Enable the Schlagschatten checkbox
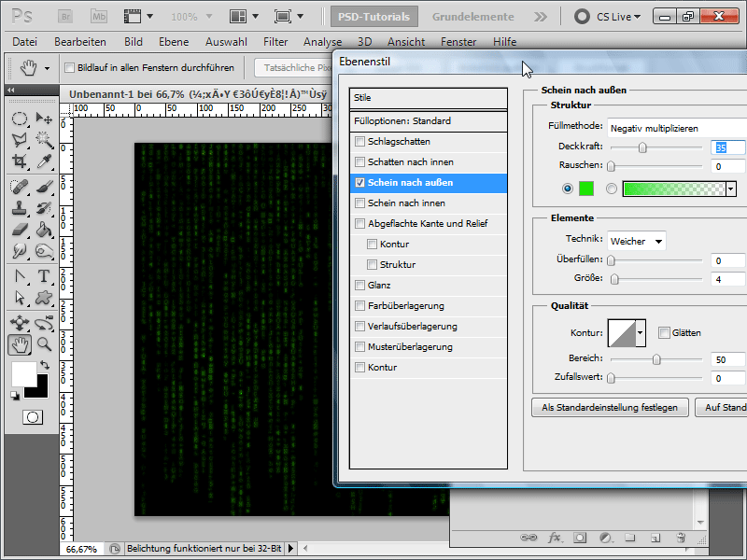Screen dimensions: 747x560 [x=360, y=142]
